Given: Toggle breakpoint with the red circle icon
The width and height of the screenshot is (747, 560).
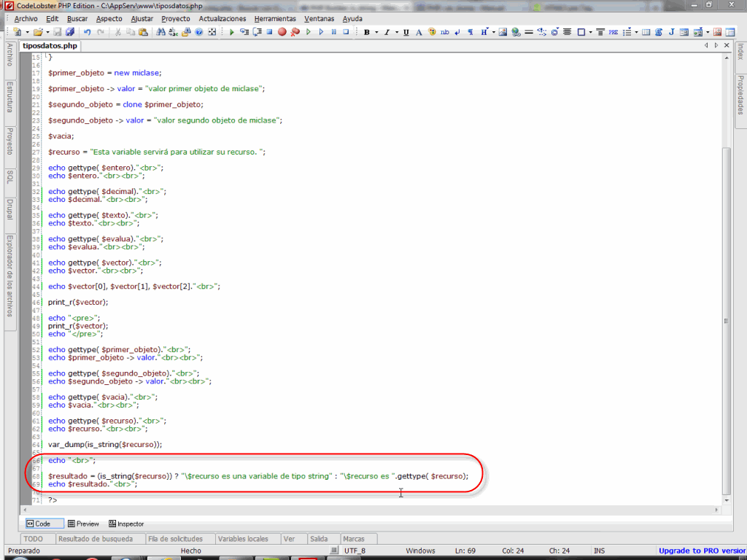Looking at the screenshot, I should coord(282,32).
